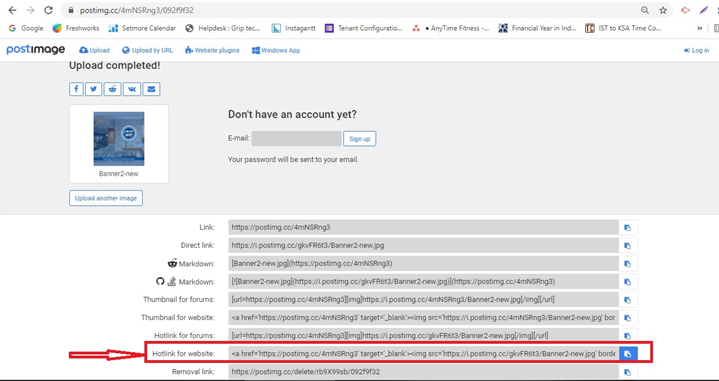Click Upload another image button

pyautogui.click(x=106, y=198)
